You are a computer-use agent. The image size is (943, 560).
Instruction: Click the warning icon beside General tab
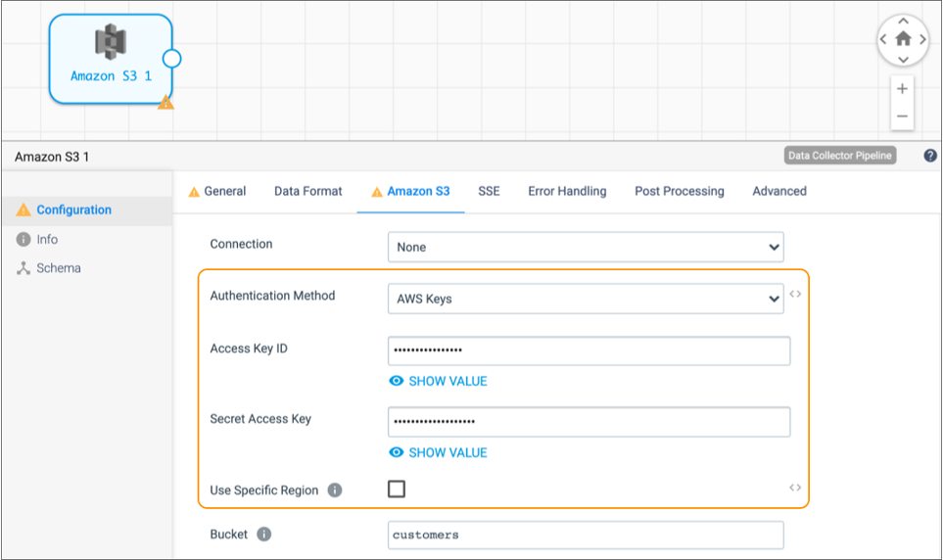pyautogui.click(x=194, y=192)
